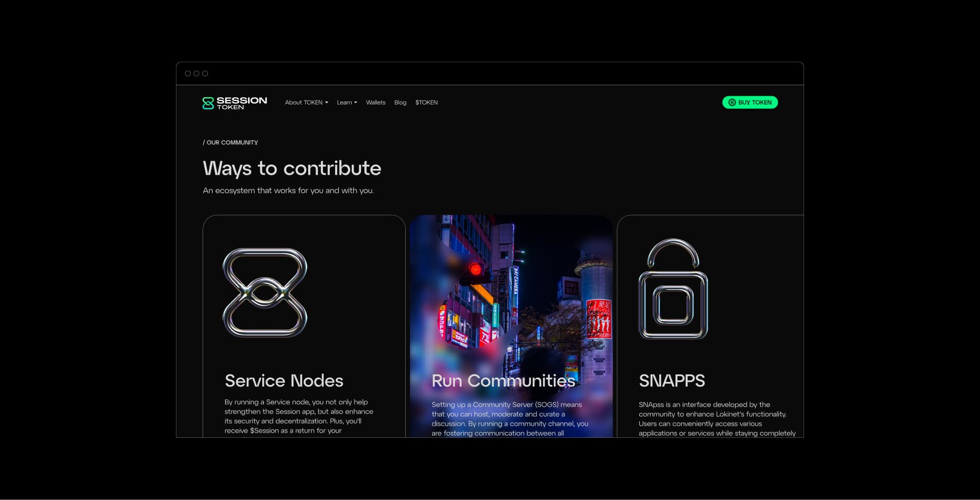The image size is (980, 500).
Task: Click the middle window control dot
Action: point(196,74)
